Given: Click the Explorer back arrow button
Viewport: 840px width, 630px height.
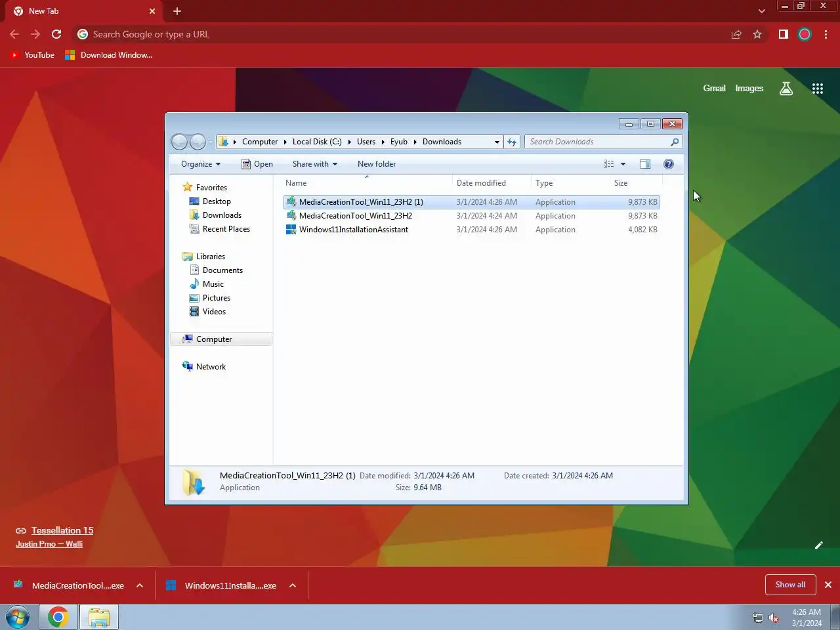Looking at the screenshot, I should [x=179, y=142].
